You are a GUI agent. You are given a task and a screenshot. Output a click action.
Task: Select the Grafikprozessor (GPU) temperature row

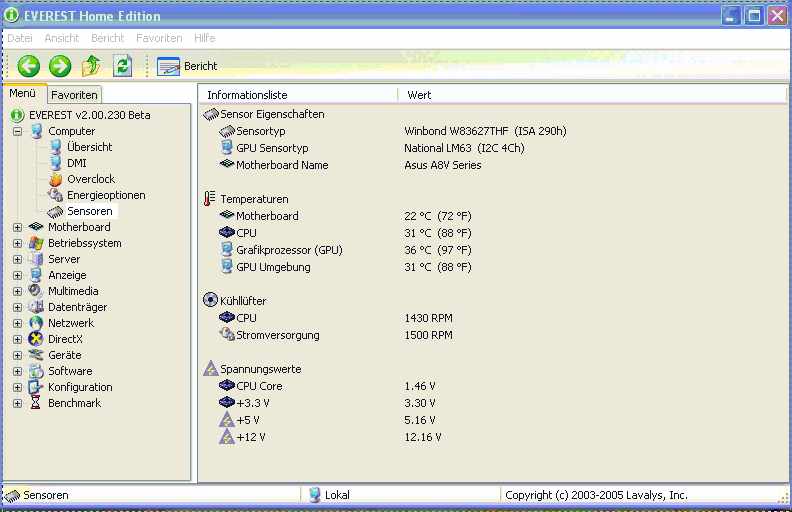point(345,250)
